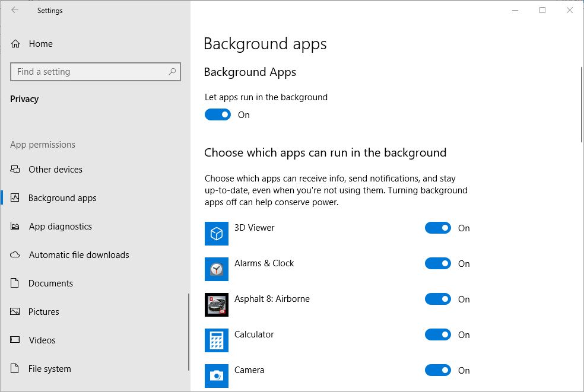Open the File system privacy page
The width and height of the screenshot is (584, 392).
click(49, 369)
